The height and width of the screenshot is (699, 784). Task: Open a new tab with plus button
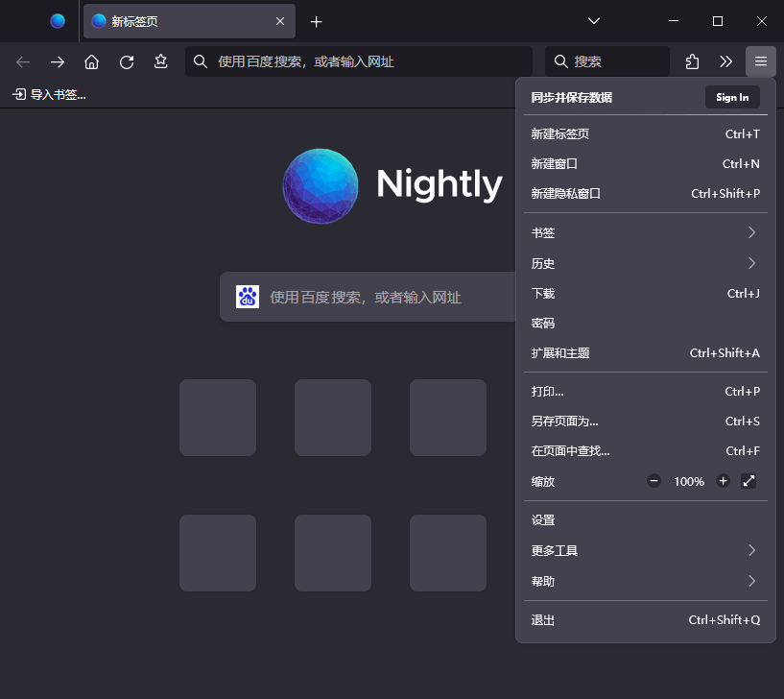[x=316, y=21]
